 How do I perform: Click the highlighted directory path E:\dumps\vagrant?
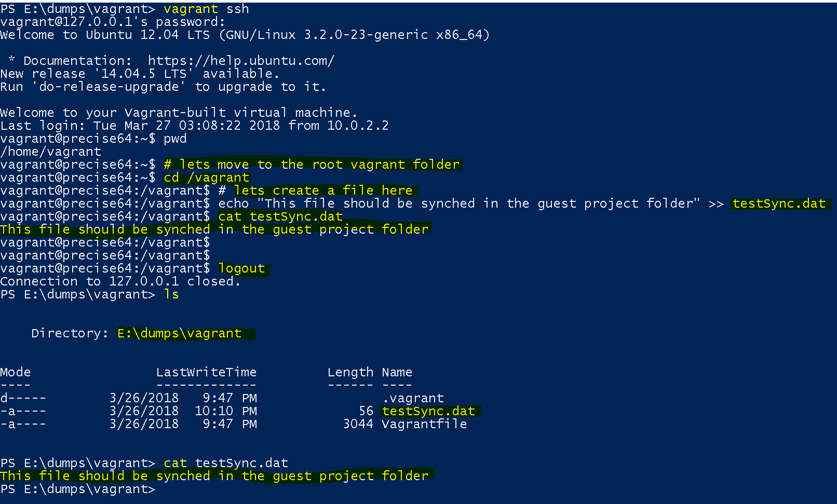pyautogui.click(x=180, y=333)
